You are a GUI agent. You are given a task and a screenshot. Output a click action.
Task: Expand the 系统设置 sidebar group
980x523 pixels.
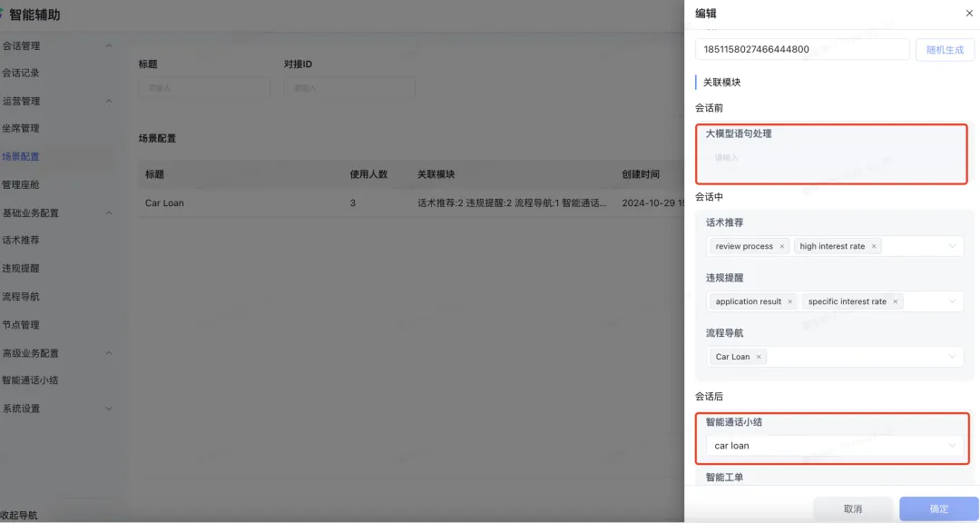(109, 409)
